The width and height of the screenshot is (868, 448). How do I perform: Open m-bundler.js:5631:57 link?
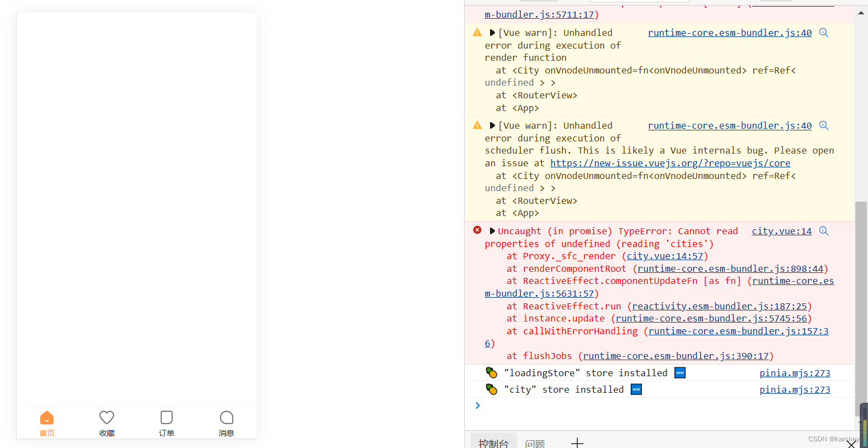tap(539, 293)
